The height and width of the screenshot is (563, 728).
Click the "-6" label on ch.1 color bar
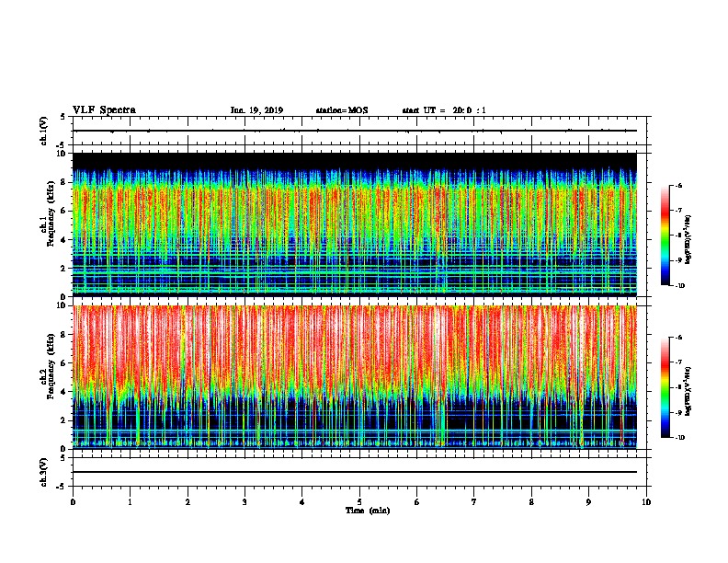click(678, 185)
